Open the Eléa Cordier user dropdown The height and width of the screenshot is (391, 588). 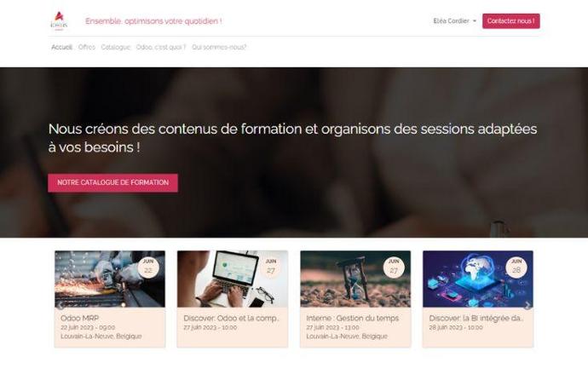pos(454,21)
